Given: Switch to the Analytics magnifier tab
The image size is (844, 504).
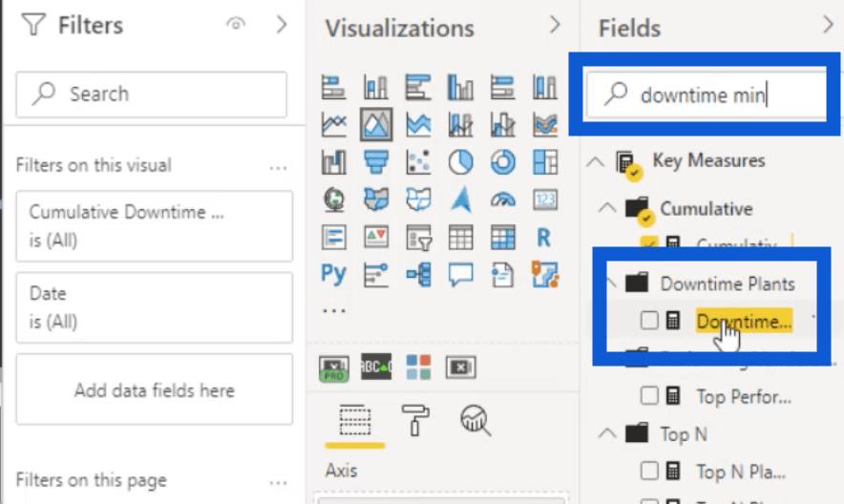Looking at the screenshot, I should pos(475,420).
